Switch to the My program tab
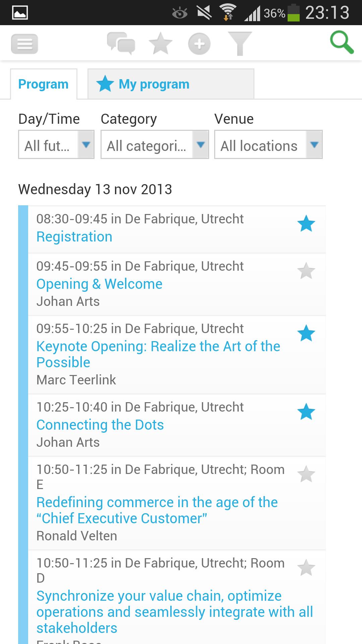The height and width of the screenshot is (644, 362). pyautogui.click(x=170, y=84)
